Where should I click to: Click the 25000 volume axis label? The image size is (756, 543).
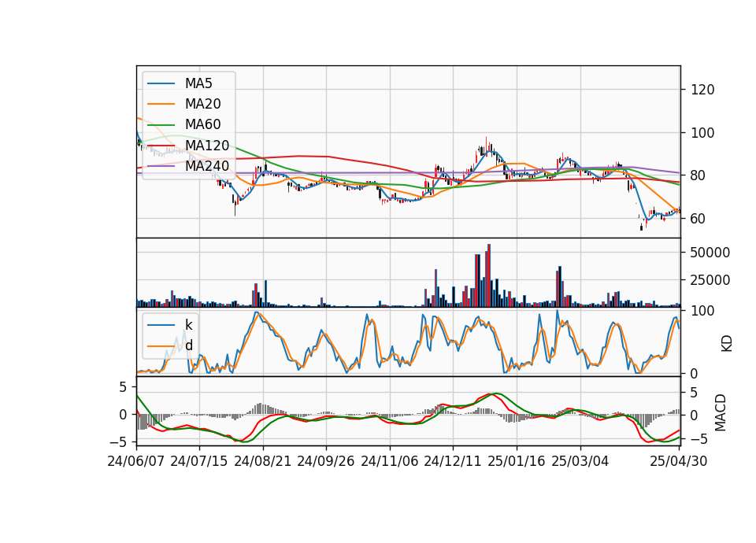[710, 280]
